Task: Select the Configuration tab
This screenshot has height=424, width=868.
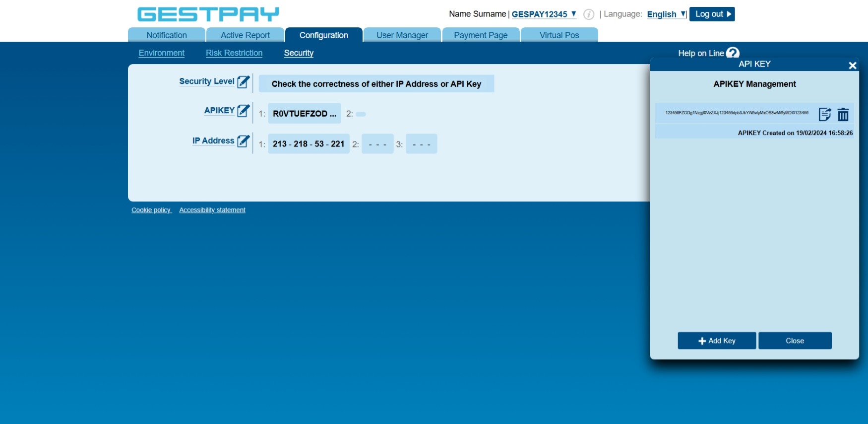Action: coord(324,35)
